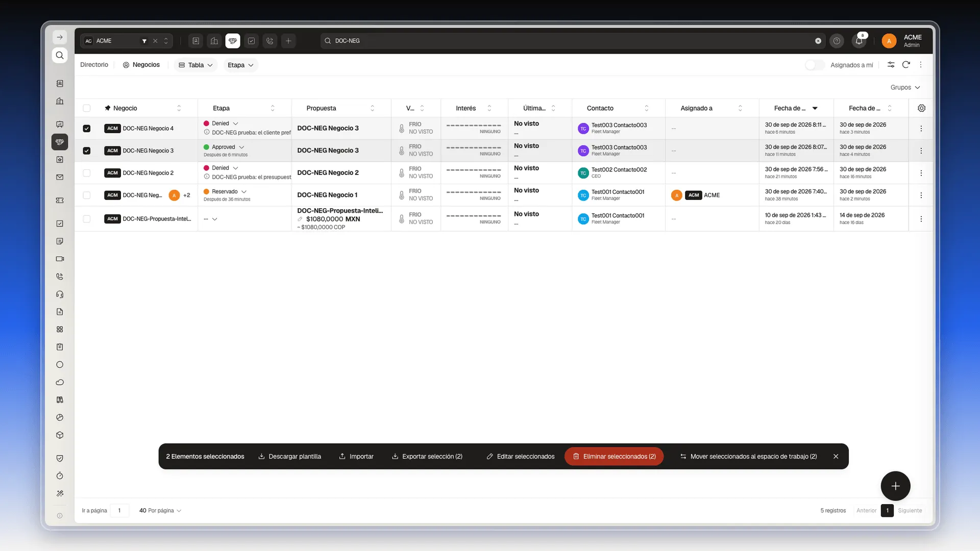
Task: Open the filter settings sliders icon
Action: pyautogui.click(x=891, y=65)
